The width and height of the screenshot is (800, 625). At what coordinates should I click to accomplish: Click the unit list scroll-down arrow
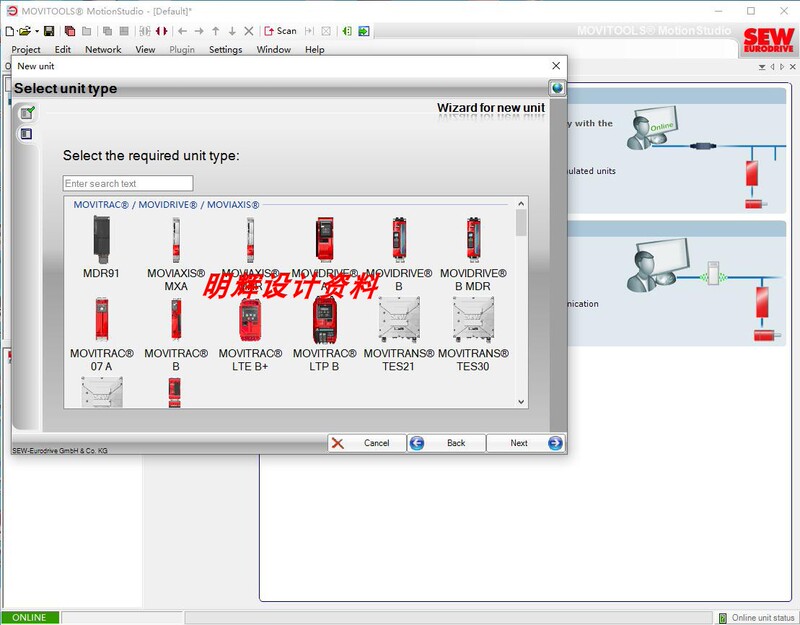[x=521, y=402]
